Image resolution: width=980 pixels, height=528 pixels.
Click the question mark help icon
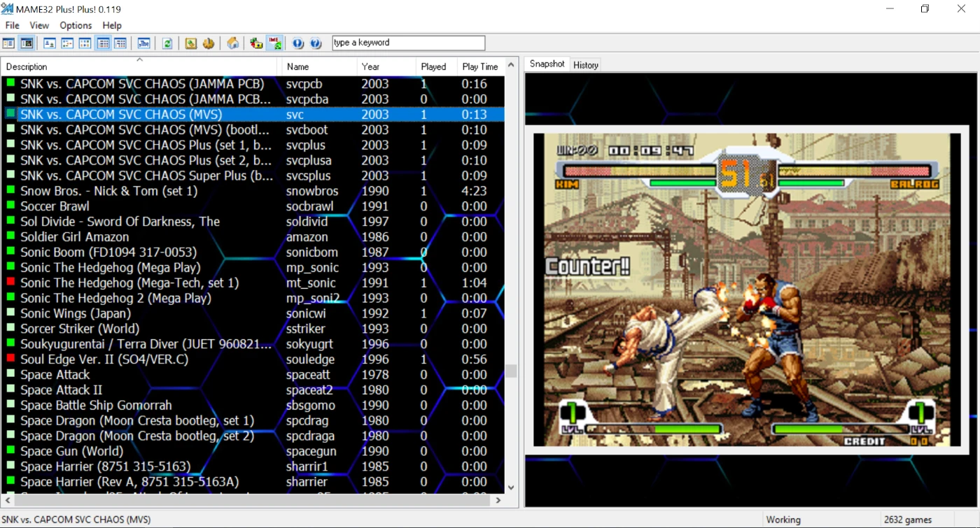click(x=316, y=43)
